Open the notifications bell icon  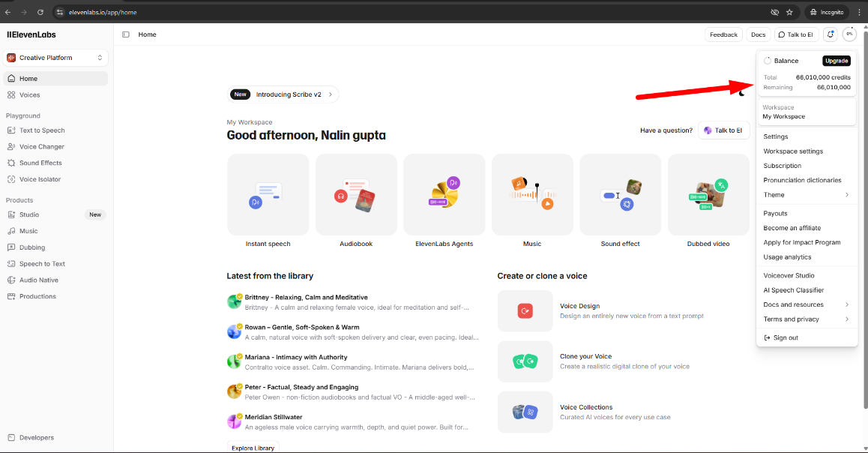(x=831, y=34)
